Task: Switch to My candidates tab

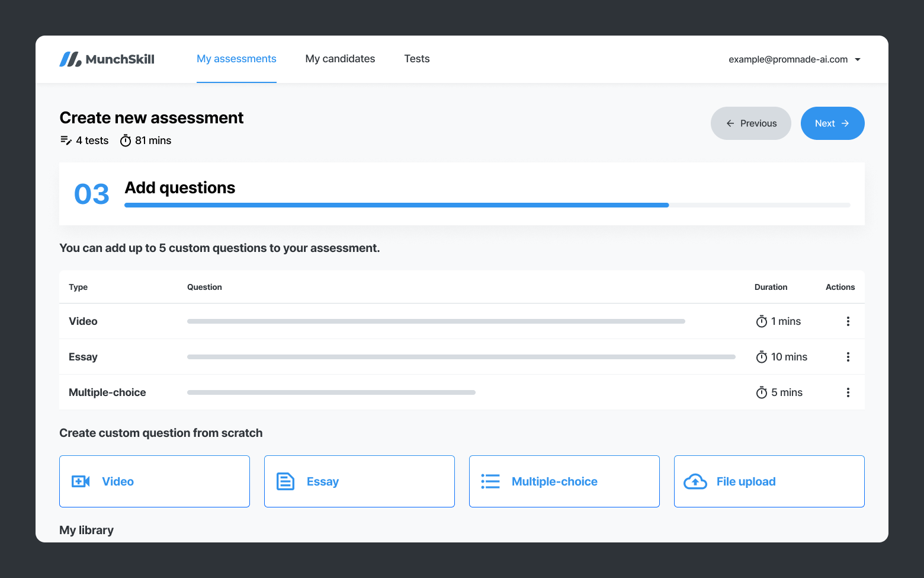Action: click(340, 59)
